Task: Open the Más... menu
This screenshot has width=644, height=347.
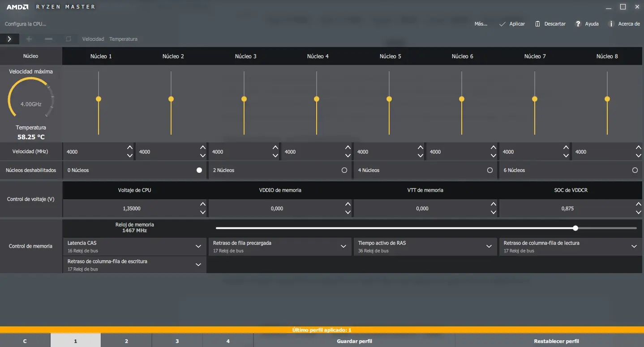Action: tap(481, 24)
